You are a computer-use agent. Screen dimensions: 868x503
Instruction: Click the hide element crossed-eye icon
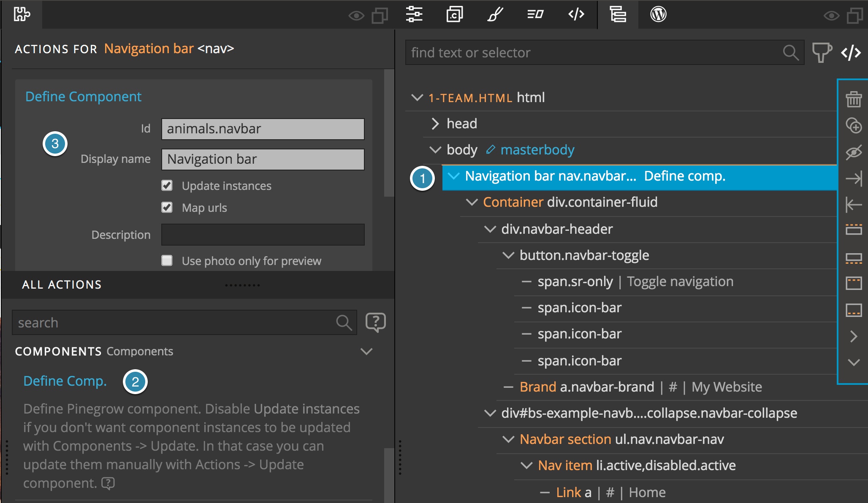(x=854, y=152)
